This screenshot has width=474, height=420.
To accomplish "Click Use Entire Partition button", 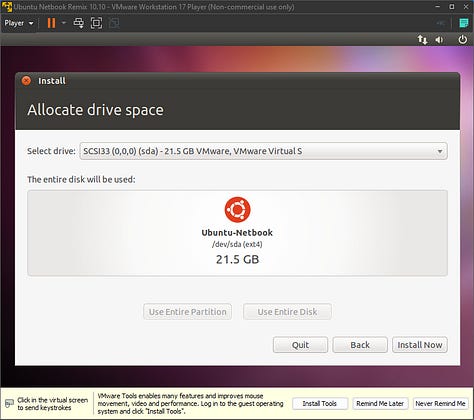I will [x=187, y=312].
